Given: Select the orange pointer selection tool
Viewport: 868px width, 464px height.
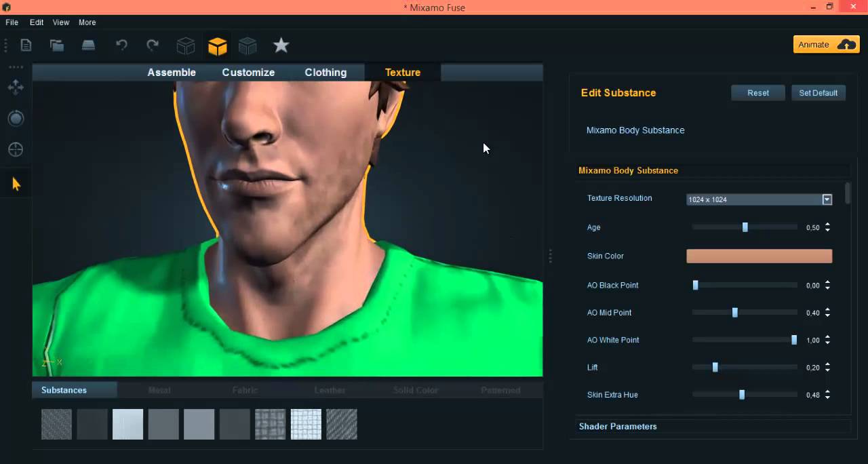Looking at the screenshot, I should (16, 184).
